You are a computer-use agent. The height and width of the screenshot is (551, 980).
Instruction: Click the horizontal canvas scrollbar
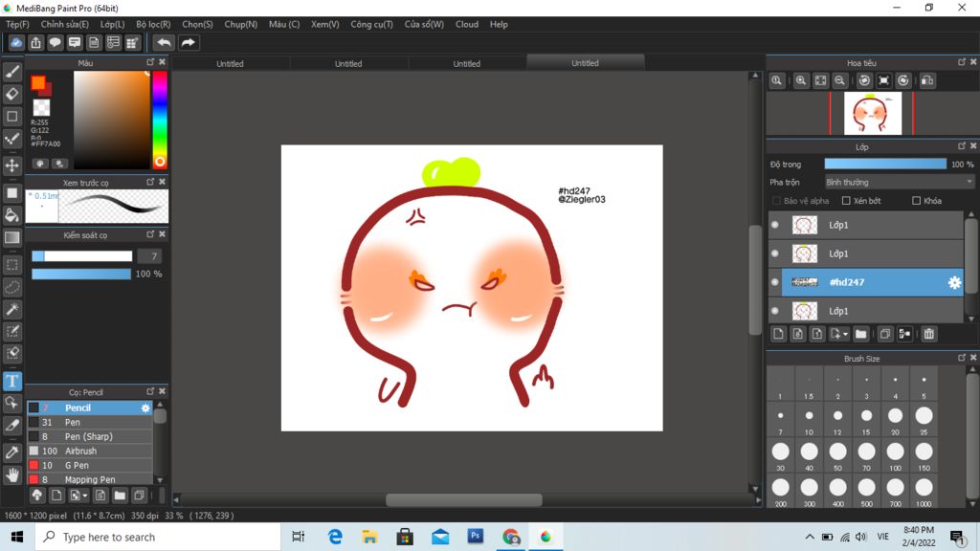point(464,499)
